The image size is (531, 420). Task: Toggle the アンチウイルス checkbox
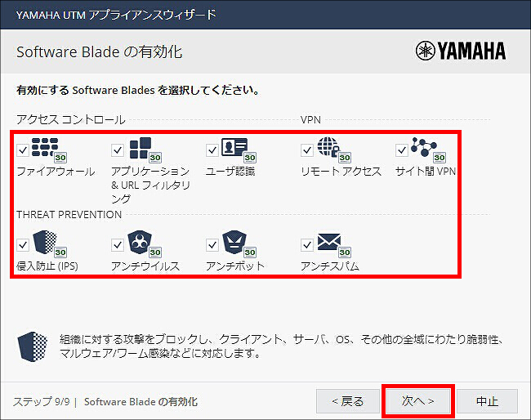(x=118, y=244)
